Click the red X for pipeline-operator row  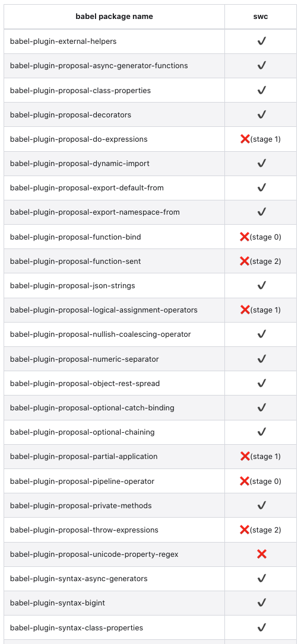(x=245, y=481)
